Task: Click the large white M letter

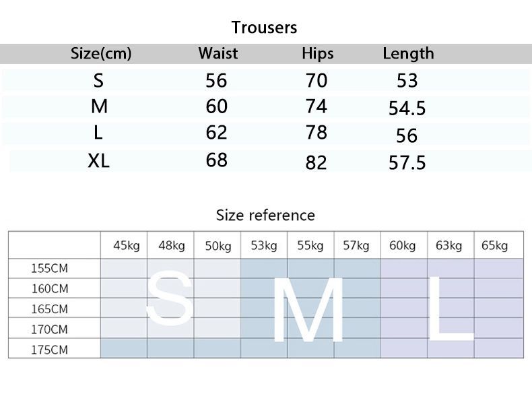Action: tap(308, 309)
